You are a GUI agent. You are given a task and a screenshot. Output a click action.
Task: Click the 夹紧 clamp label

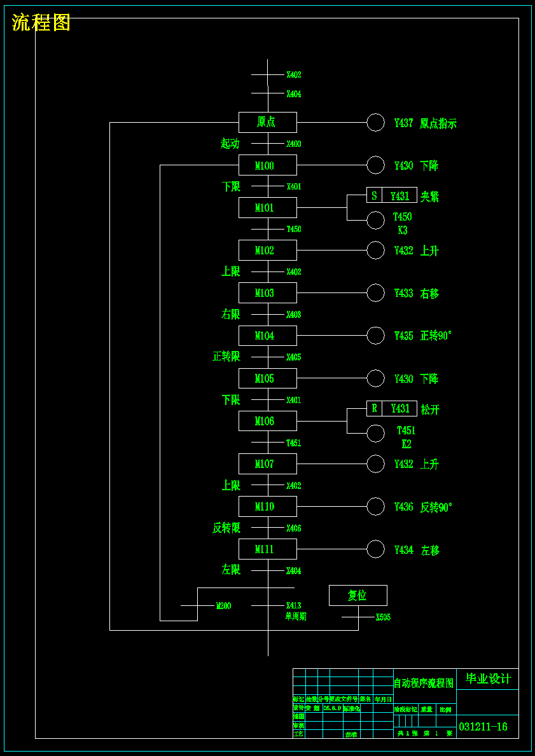(430, 196)
